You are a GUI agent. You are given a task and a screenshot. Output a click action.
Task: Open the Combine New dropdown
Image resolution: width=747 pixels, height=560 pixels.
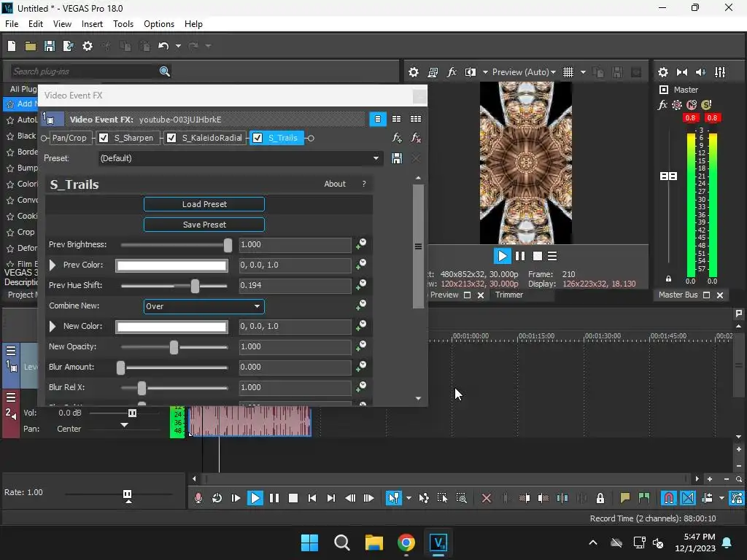pos(204,306)
